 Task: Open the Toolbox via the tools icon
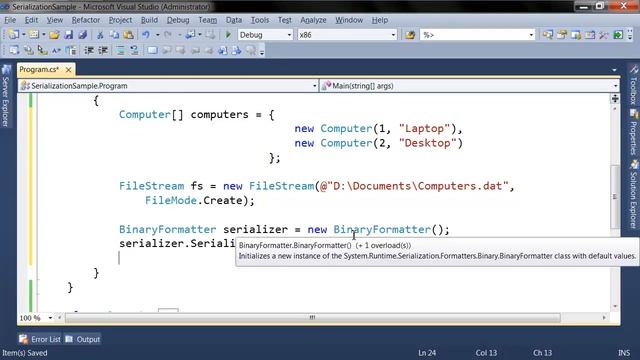coord(604,35)
